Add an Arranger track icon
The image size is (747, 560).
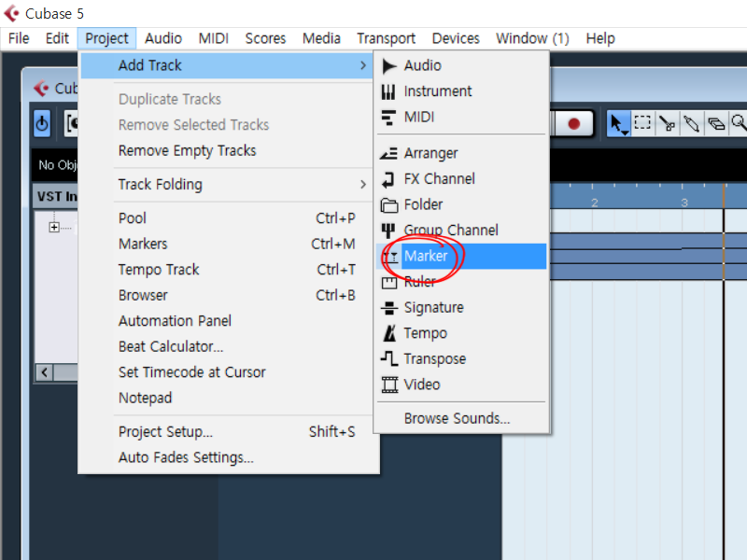pyautogui.click(x=388, y=153)
